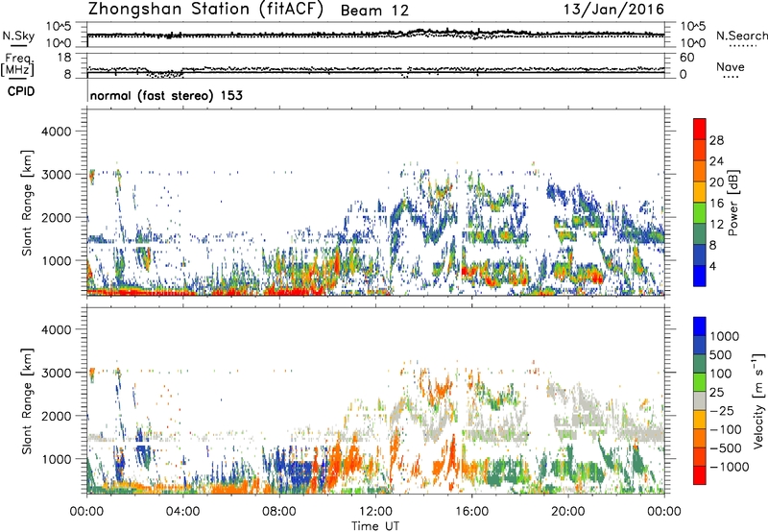The image size is (768, 532).
Task: Click the noise trace in the top panel
Action: point(375,35)
